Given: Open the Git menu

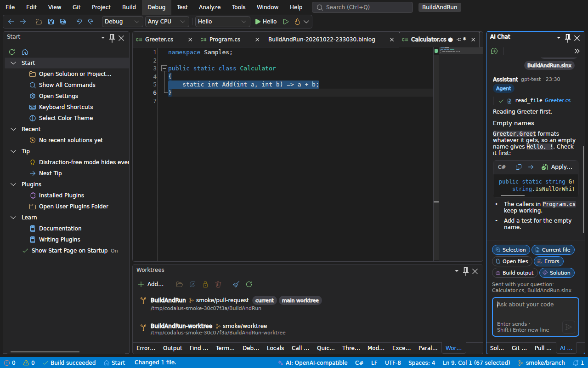Looking at the screenshot, I should click(77, 7).
